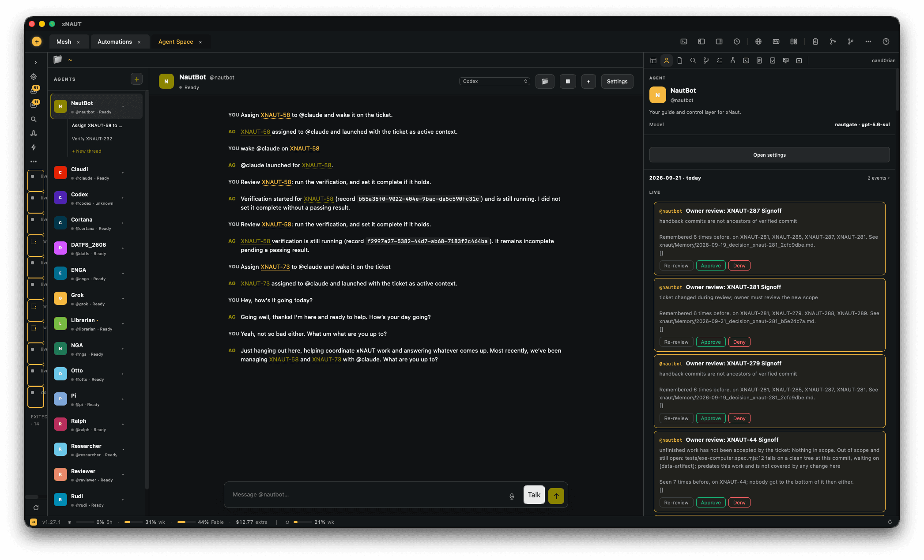924x560 pixels.
Task: Click the Settings button in chat header
Action: (x=617, y=81)
